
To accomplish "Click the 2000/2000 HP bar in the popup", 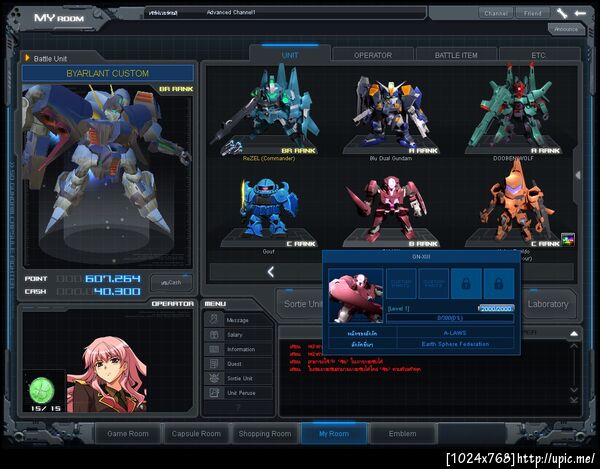I will (496, 308).
